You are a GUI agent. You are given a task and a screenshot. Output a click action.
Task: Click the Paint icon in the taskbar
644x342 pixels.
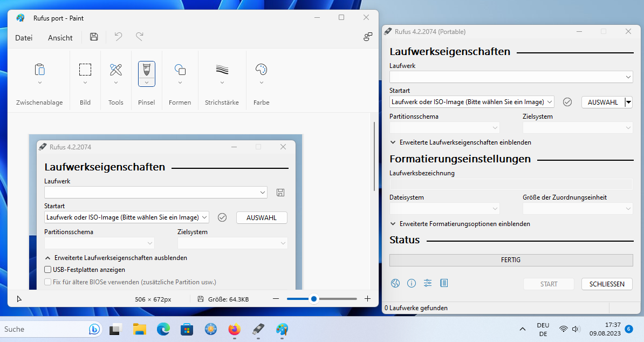[282, 329]
